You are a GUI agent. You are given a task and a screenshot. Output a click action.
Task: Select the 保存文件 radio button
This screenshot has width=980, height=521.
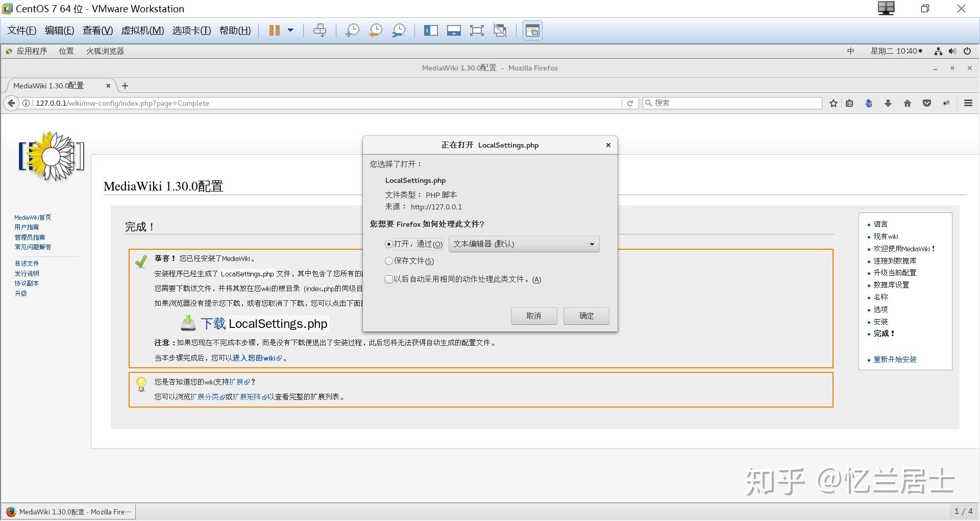tap(388, 261)
